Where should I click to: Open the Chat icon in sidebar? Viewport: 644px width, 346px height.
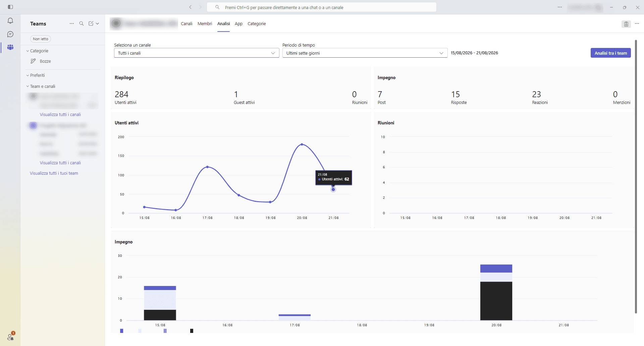(x=10, y=34)
